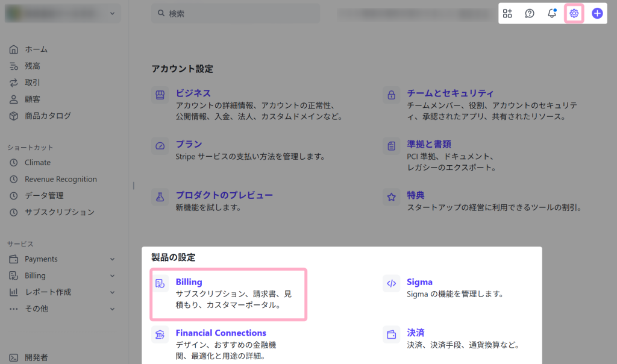617x364 pixels.
Task: Click the Sigma code brackets icon
Action: (391, 283)
